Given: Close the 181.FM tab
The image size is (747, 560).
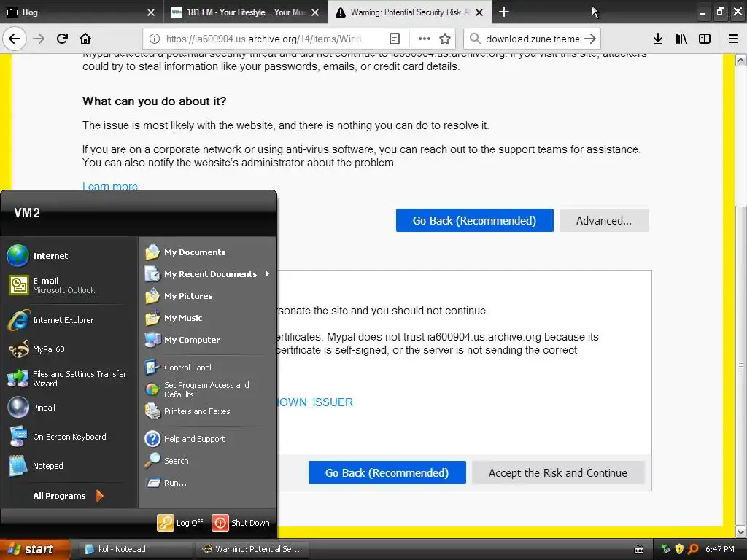Looking at the screenshot, I should coord(315,12).
